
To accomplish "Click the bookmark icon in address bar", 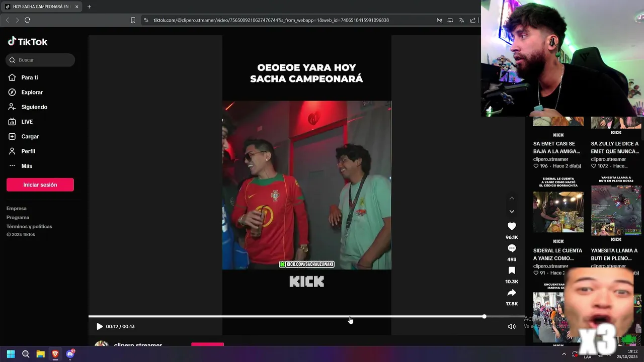I will pyautogui.click(x=133, y=20).
